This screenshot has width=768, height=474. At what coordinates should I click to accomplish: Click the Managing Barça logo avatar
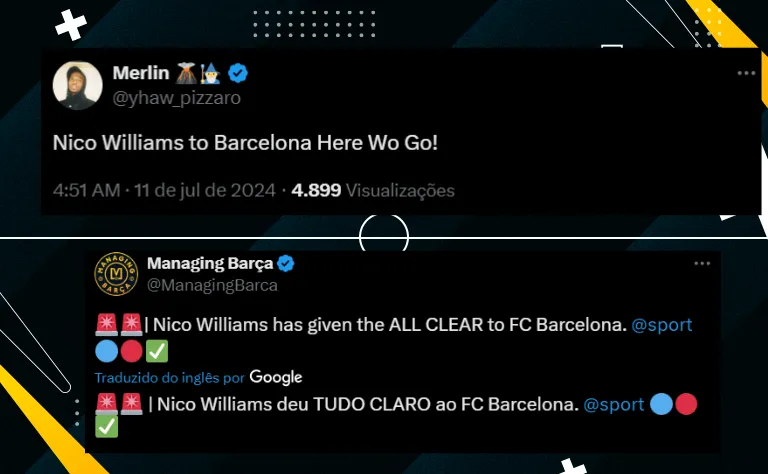pyautogui.click(x=116, y=274)
